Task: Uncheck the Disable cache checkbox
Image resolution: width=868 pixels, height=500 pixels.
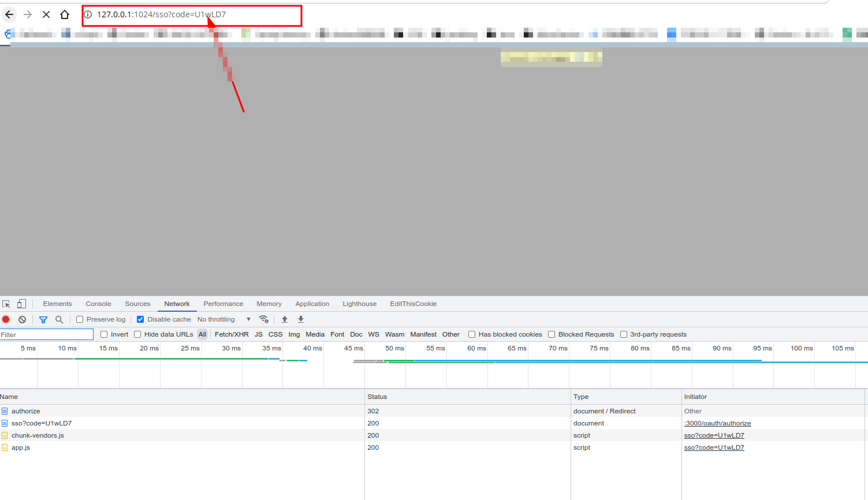Action: click(140, 319)
